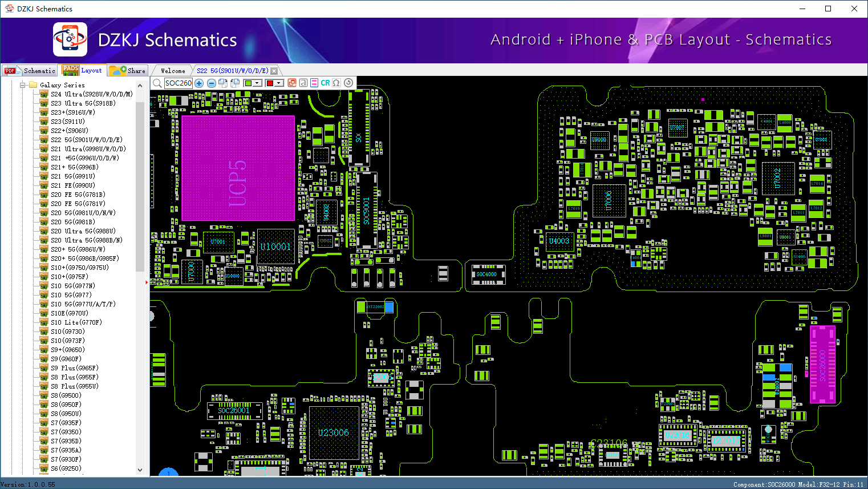Click the Version:1.0.0.55 status text
Screen dimensions: 868x489
[x=28, y=484]
